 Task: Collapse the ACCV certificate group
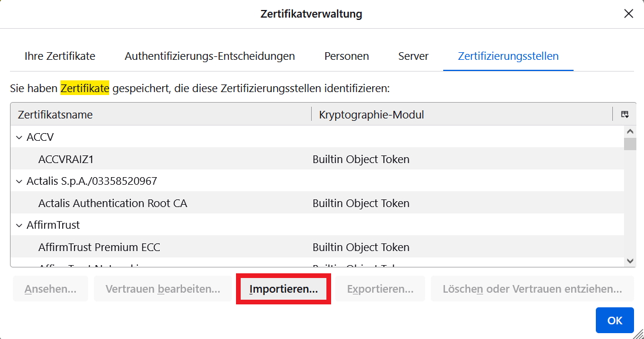tap(19, 137)
